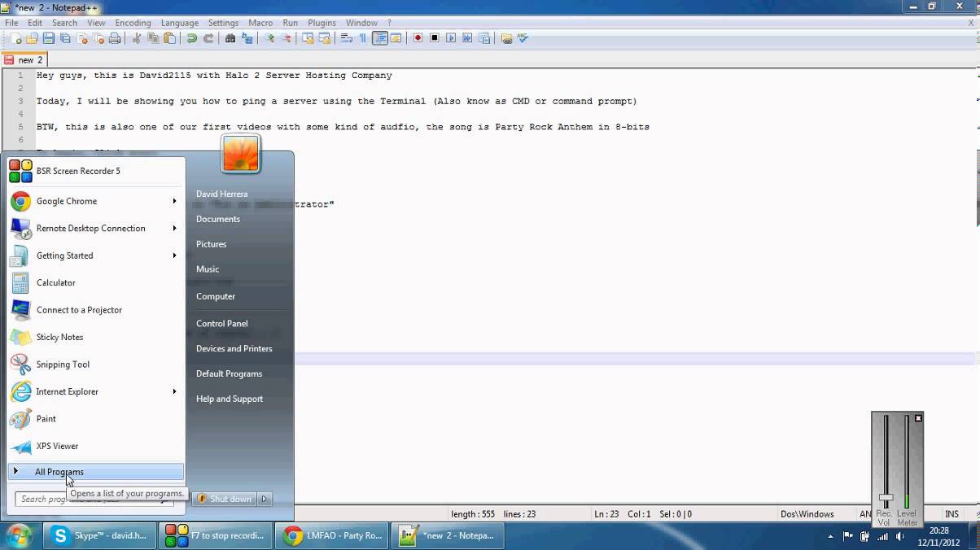Launch Calculator from Start menu
The width and height of the screenshot is (980, 550).
(96, 283)
